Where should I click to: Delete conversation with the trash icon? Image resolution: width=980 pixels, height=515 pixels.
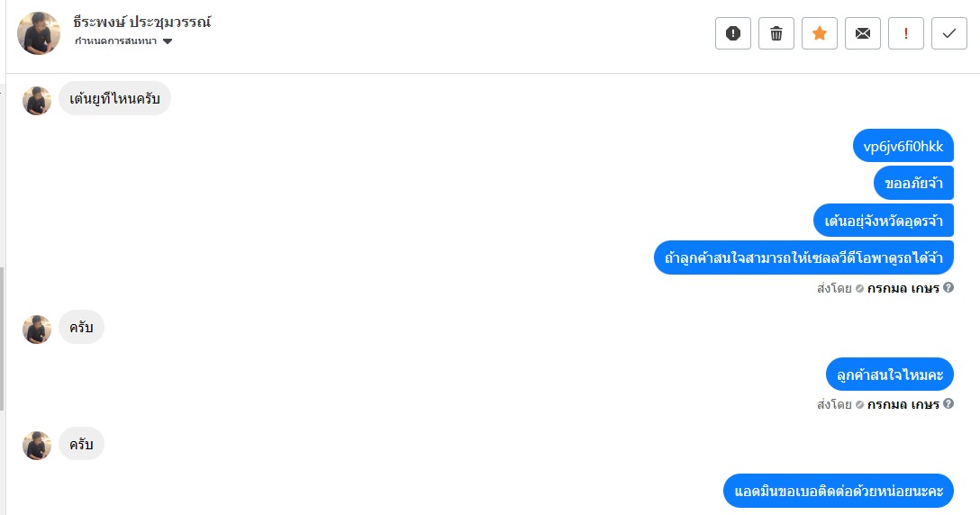(776, 33)
